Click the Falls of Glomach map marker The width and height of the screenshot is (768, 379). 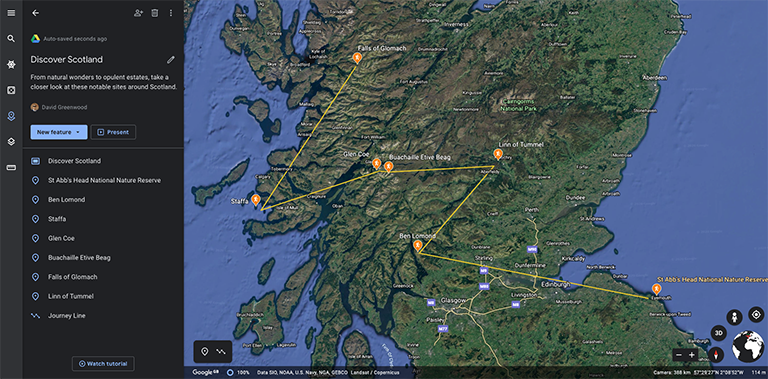[x=357, y=58]
